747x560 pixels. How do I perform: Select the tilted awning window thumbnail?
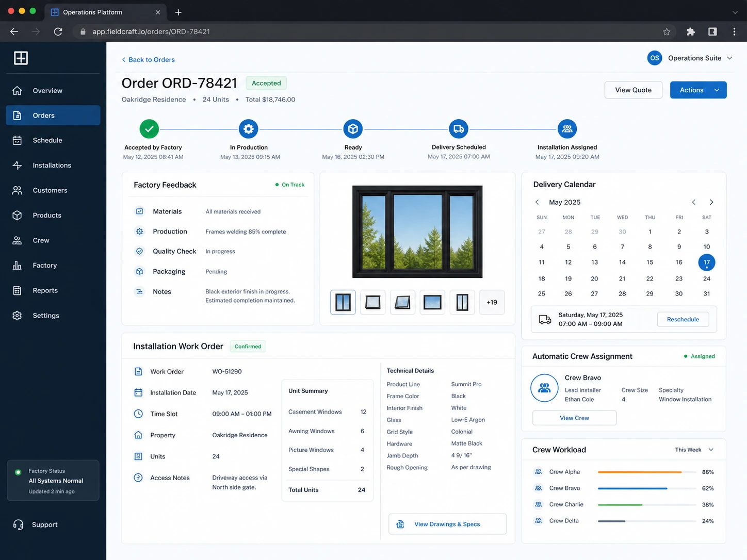tap(402, 302)
